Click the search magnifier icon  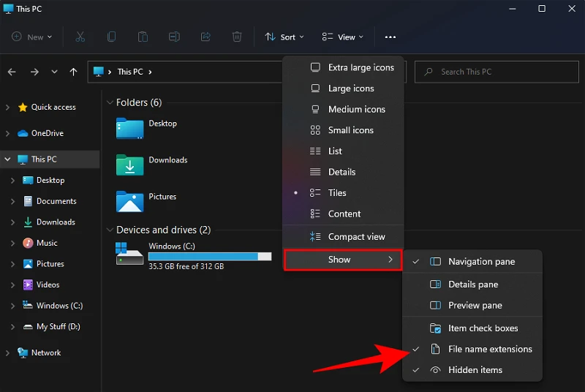click(x=429, y=71)
